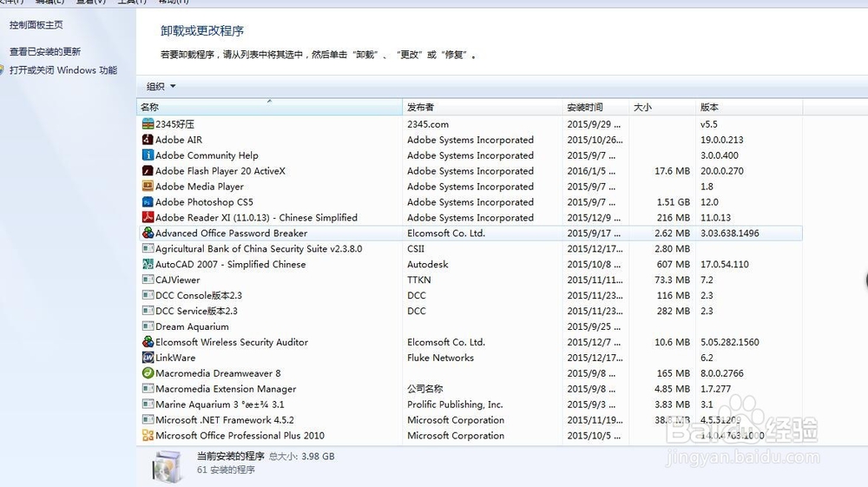The image size is (868, 487).
Task: Click the 当前安装的程序 icon in details pane
Action: tap(167, 465)
